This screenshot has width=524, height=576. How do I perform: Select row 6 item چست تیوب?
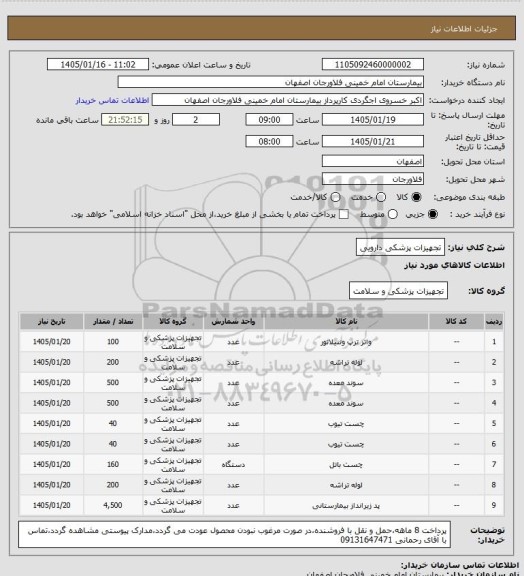pyautogui.click(x=346, y=444)
